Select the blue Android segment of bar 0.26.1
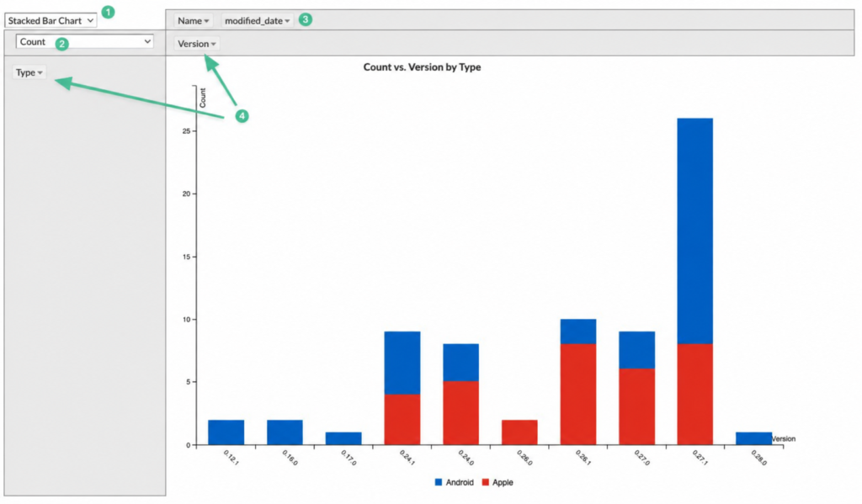Screen dimensions: 862x504 (x=578, y=332)
